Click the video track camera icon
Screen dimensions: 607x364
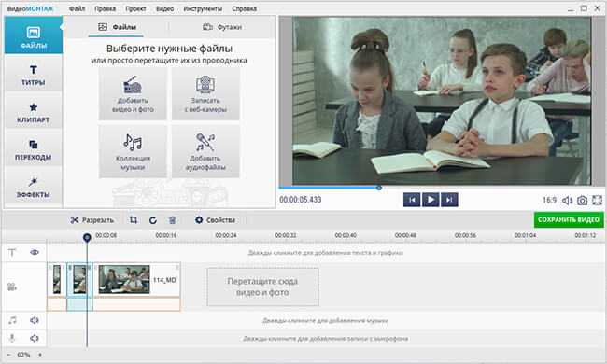point(12,287)
